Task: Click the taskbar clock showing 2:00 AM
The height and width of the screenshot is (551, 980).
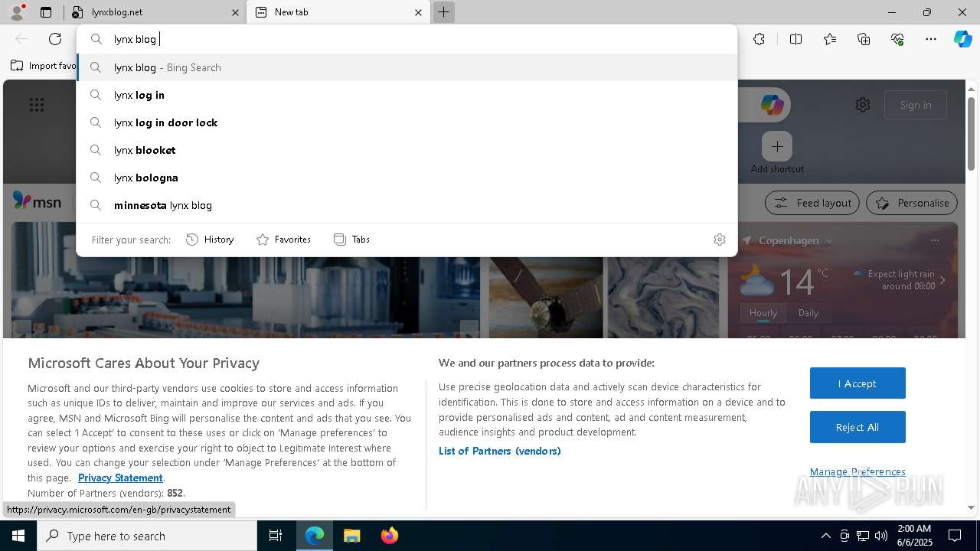Action: coord(913,536)
